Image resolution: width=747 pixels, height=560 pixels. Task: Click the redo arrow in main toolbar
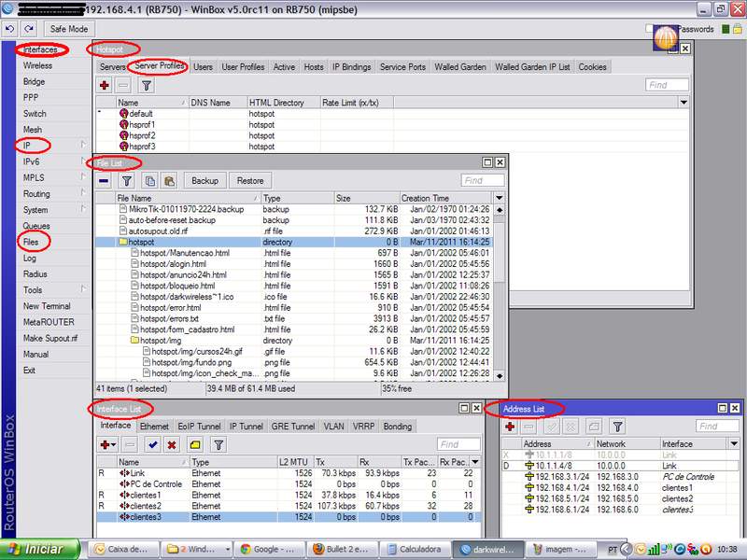click(29, 29)
